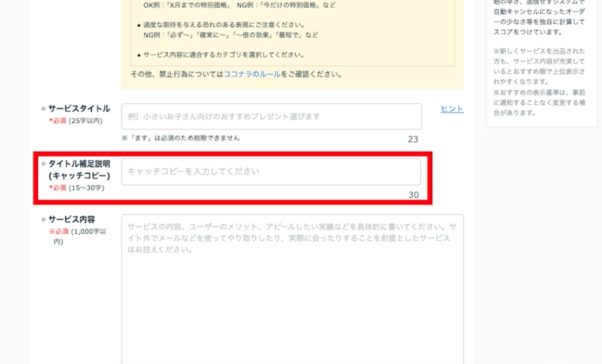Focus the キャッチコピー input field

pyautogui.click(x=271, y=171)
